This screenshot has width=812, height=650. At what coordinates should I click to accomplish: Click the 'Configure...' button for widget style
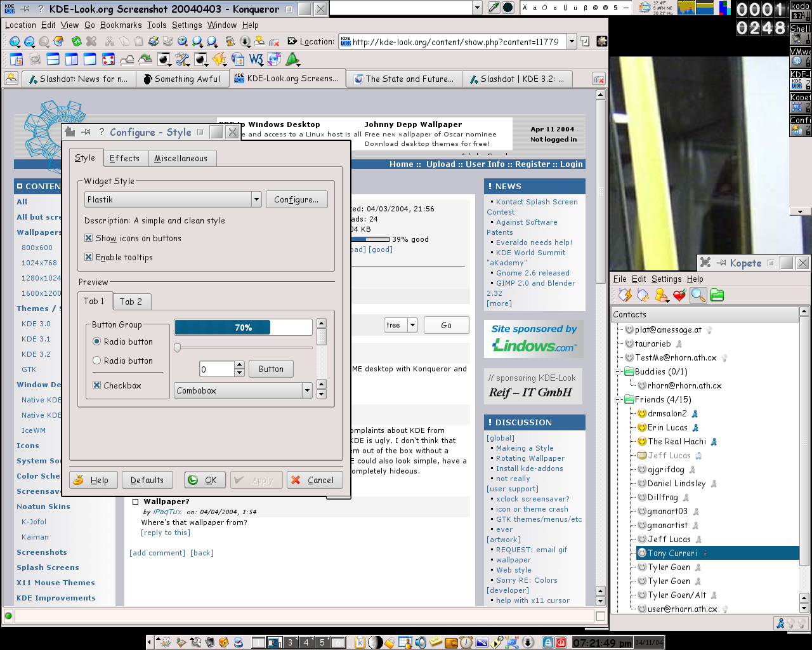296,199
